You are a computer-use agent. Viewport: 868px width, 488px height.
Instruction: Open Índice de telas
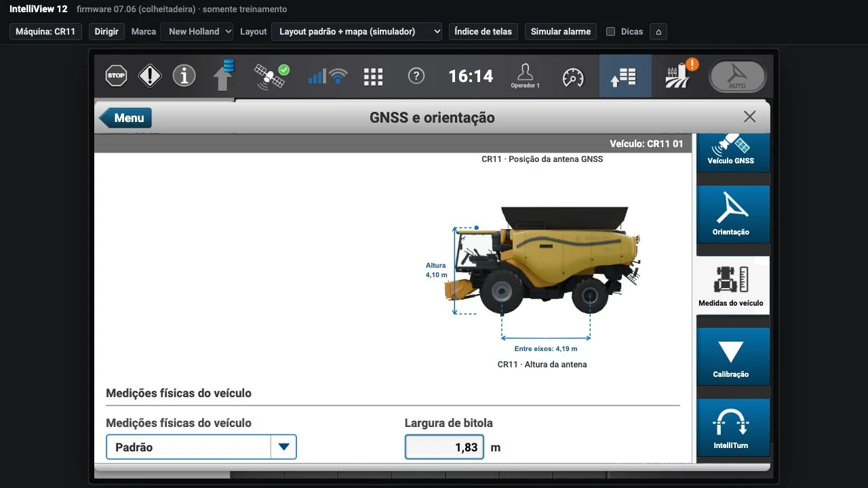(484, 31)
